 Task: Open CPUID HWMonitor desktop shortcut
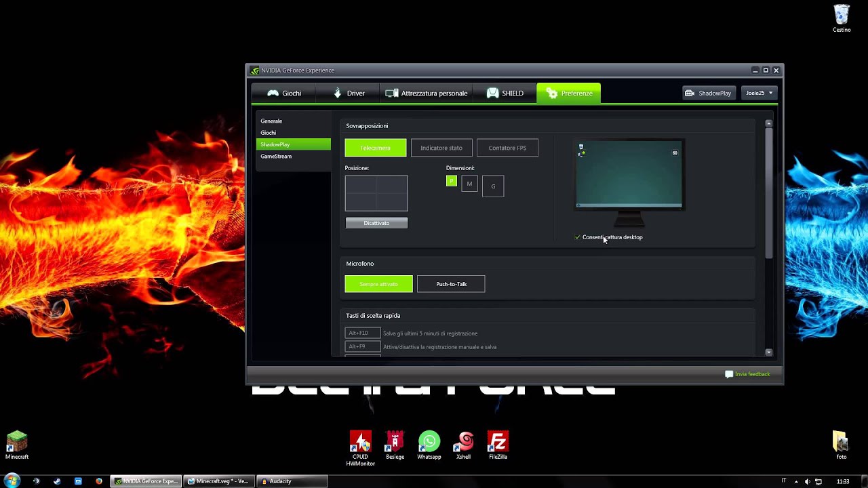[360, 449]
